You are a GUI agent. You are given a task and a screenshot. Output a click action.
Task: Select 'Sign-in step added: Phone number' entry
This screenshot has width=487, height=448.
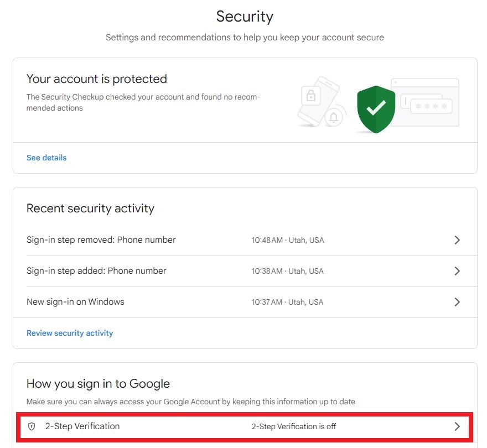tap(96, 271)
